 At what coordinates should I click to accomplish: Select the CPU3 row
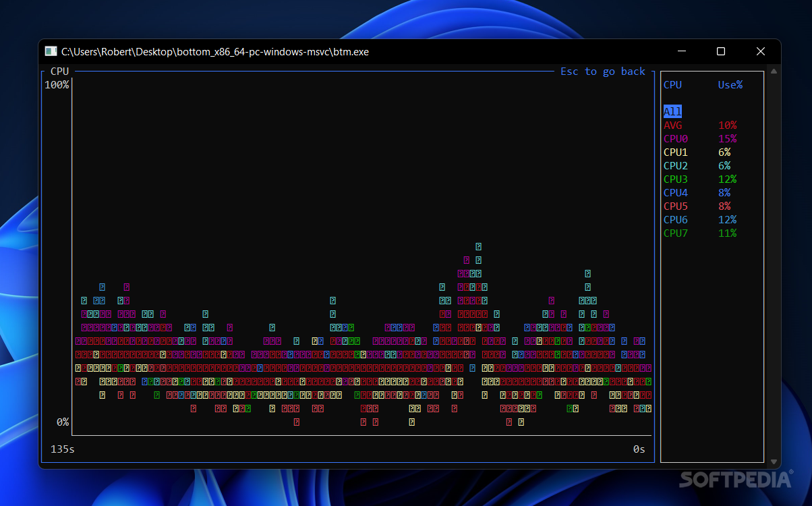[x=700, y=179]
